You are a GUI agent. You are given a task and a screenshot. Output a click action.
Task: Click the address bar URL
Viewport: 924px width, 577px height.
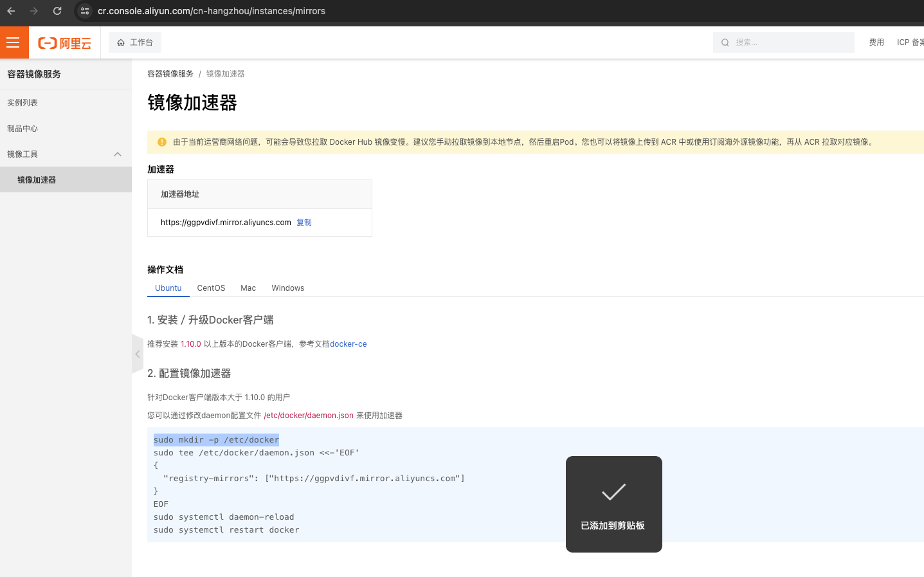pyautogui.click(x=212, y=11)
